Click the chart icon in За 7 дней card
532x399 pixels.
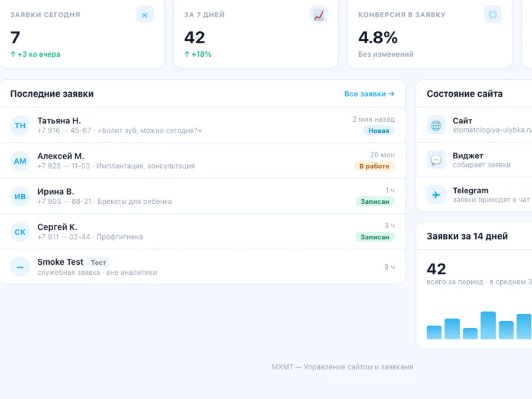click(319, 15)
